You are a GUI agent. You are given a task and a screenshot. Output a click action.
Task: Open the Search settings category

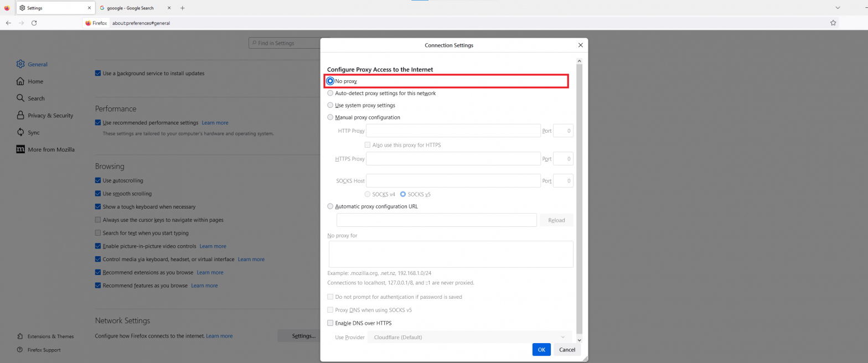(30, 98)
